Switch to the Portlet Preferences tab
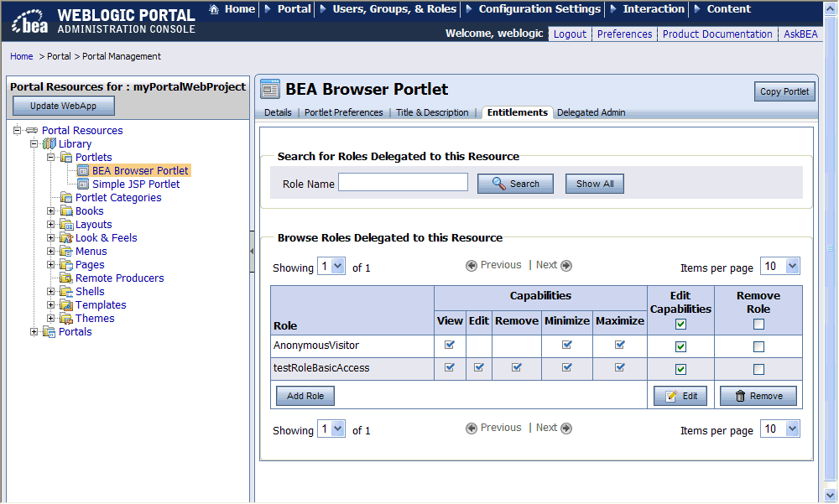 (343, 112)
